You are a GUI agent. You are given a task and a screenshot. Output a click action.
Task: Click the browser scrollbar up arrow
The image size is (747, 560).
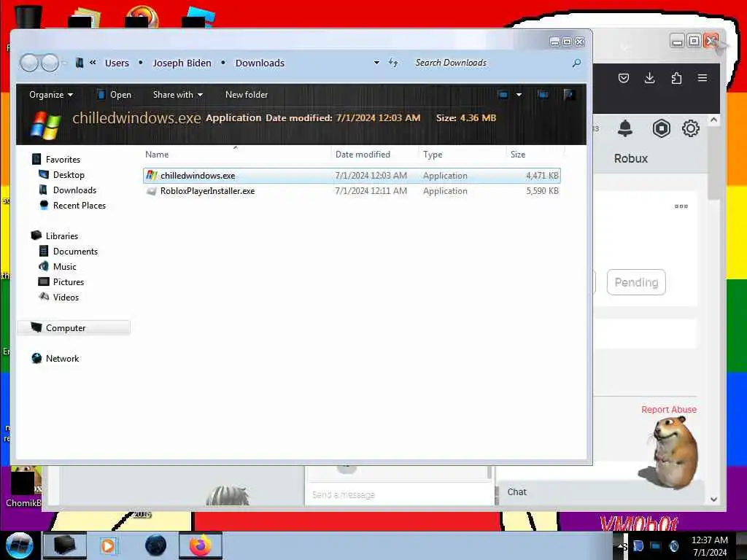[713, 120]
